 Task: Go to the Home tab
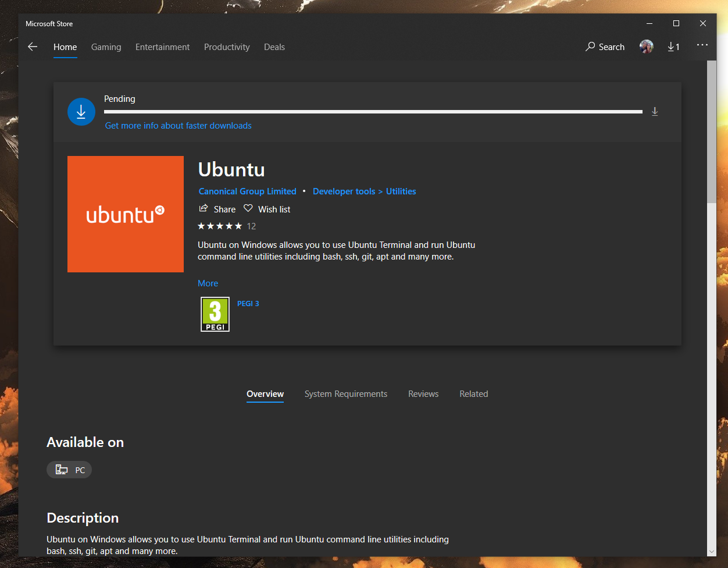65,47
